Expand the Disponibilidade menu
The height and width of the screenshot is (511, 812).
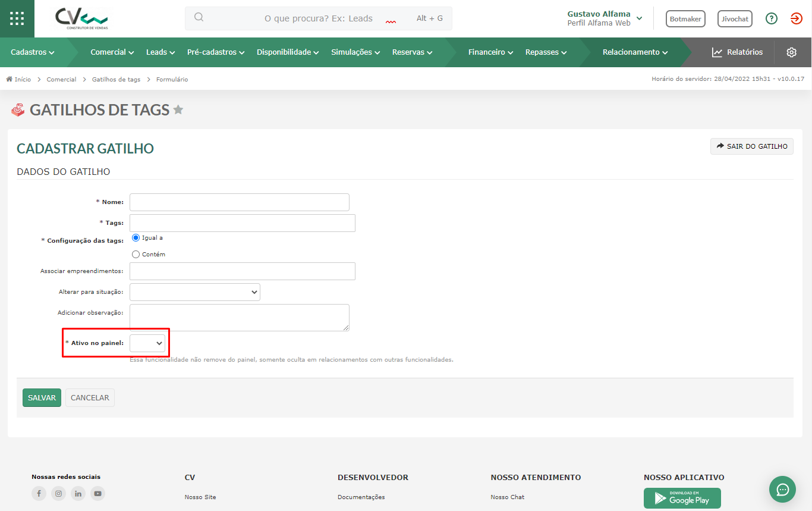(x=288, y=52)
